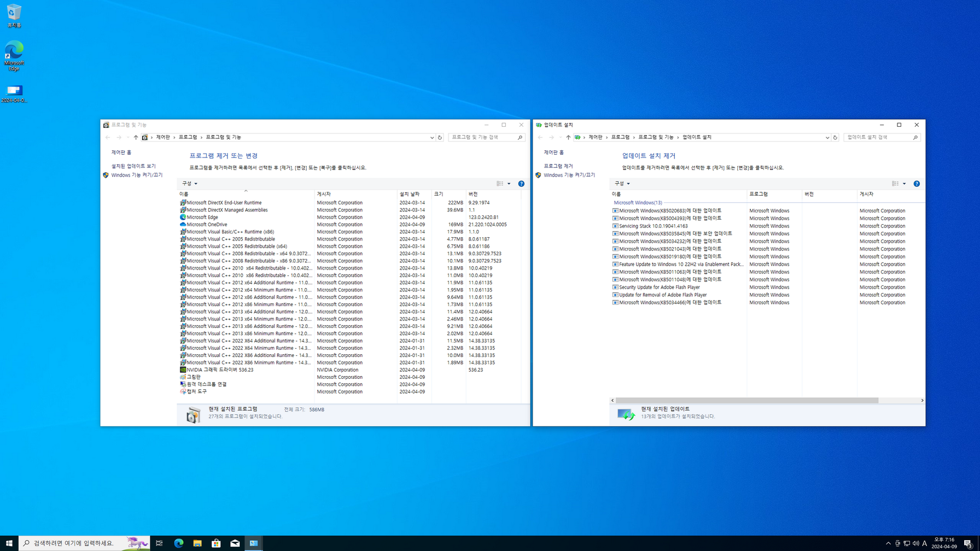This screenshot has height=551, width=980.
Task: Select Security Update for Adobe Flash Player
Action: [x=660, y=288]
